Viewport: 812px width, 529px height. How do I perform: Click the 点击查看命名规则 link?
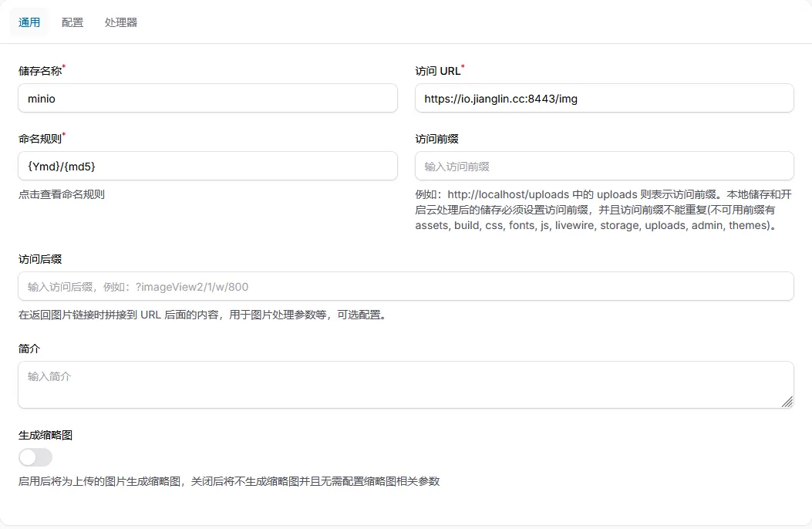pyautogui.click(x=62, y=194)
